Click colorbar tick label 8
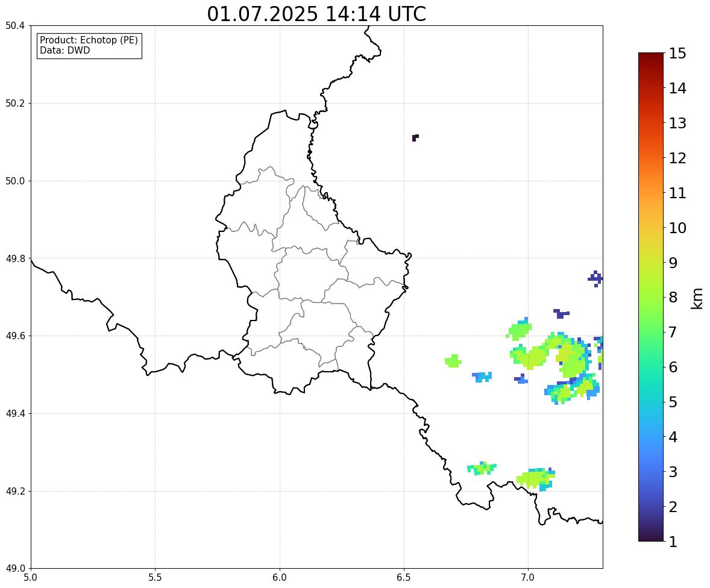This screenshot has height=588, width=710. (673, 297)
